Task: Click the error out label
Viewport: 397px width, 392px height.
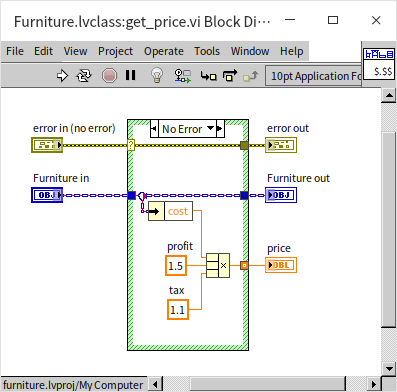Action: (x=288, y=128)
